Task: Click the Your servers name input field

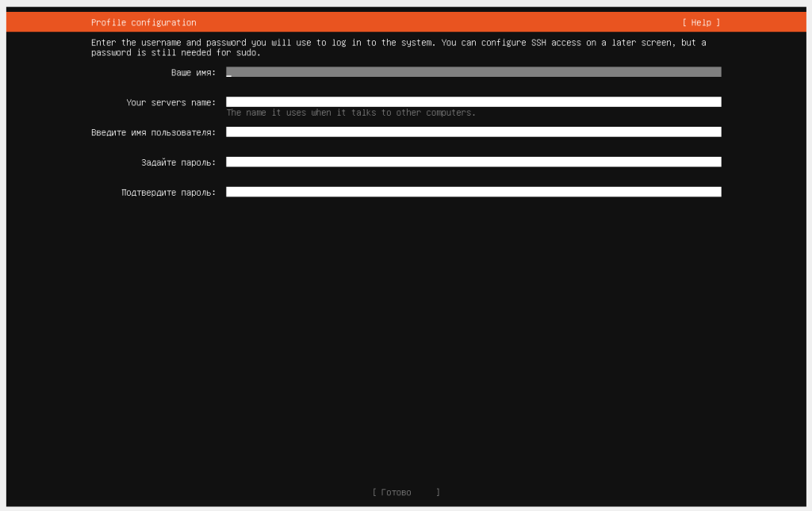Action: (x=473, y=102)
